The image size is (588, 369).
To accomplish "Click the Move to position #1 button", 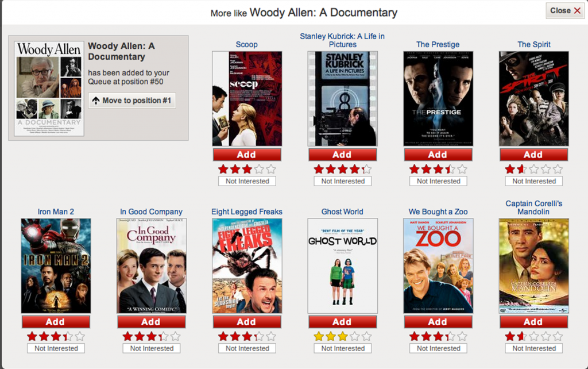I will point(132,101).
